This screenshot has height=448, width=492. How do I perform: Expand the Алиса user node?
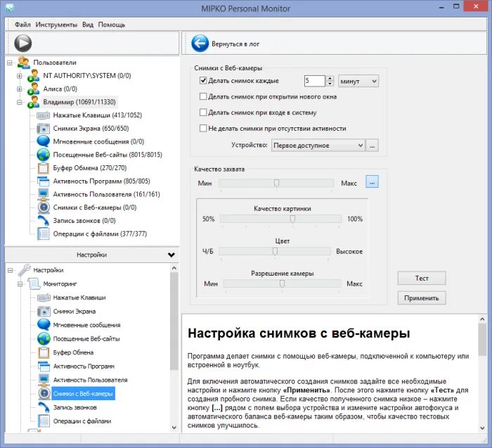coord(20,89)
